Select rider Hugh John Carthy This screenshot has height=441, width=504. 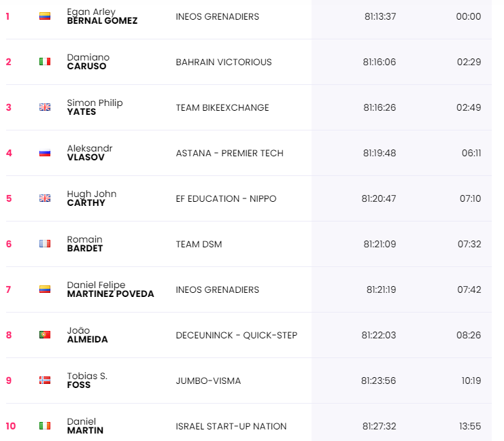91,198
